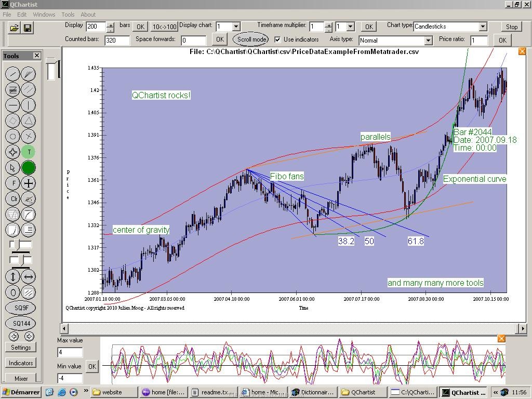Select the four-point star tool
This screenshot has height=399, width=532.
tap(13, 152)
